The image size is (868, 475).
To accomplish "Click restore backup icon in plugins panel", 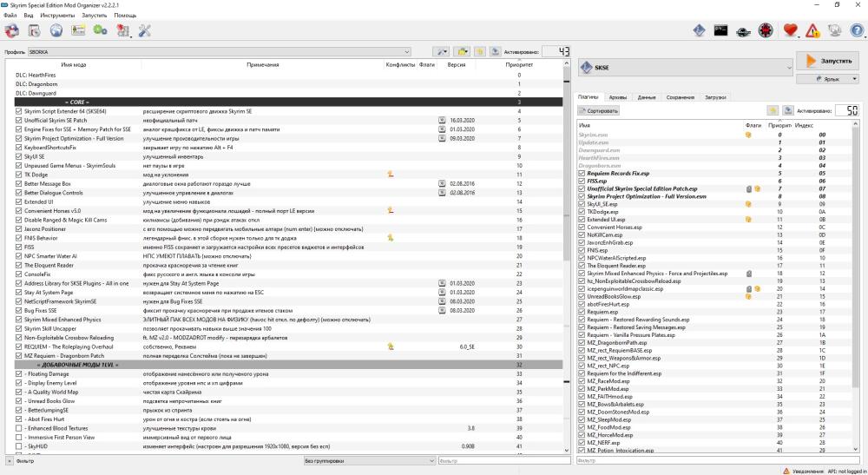I will [773, 111].
